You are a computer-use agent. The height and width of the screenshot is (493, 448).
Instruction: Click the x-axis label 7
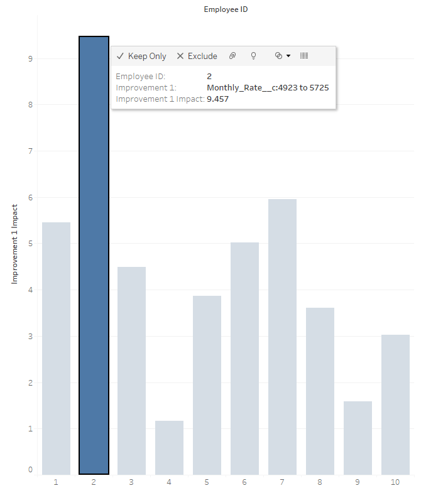[282, 482]
